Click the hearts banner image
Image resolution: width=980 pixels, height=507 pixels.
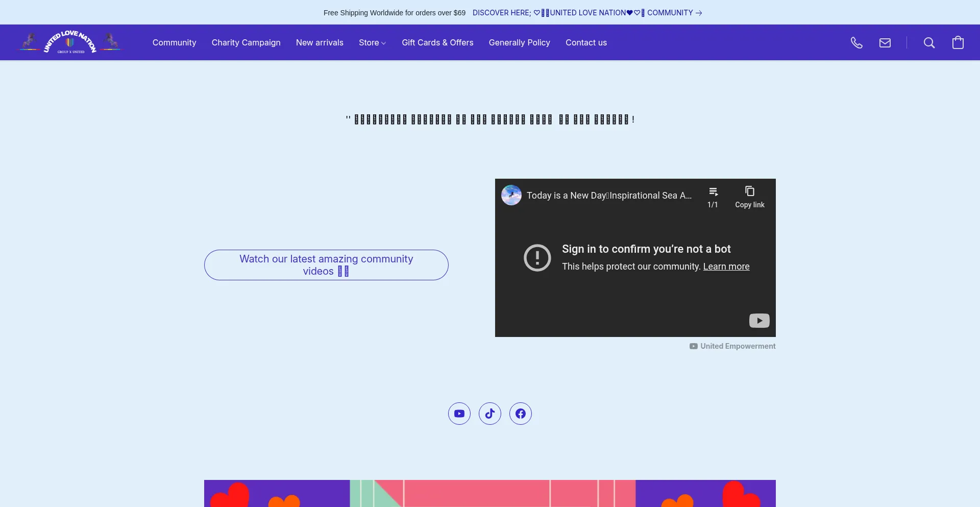(x=490, y=493)
